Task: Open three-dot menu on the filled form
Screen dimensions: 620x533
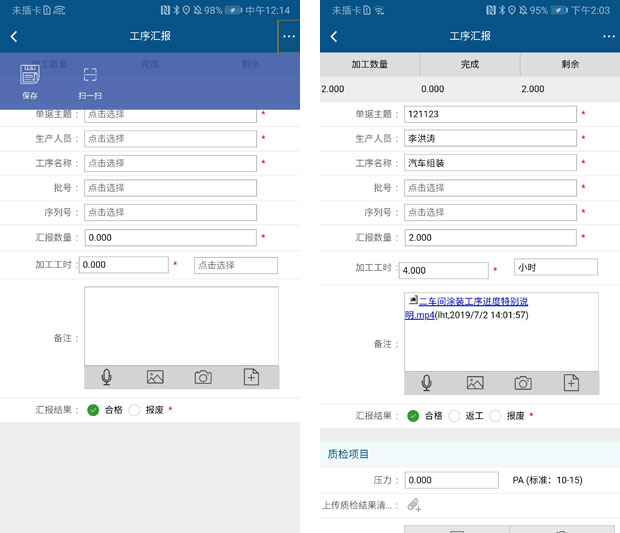Action: tap(608, 36)
